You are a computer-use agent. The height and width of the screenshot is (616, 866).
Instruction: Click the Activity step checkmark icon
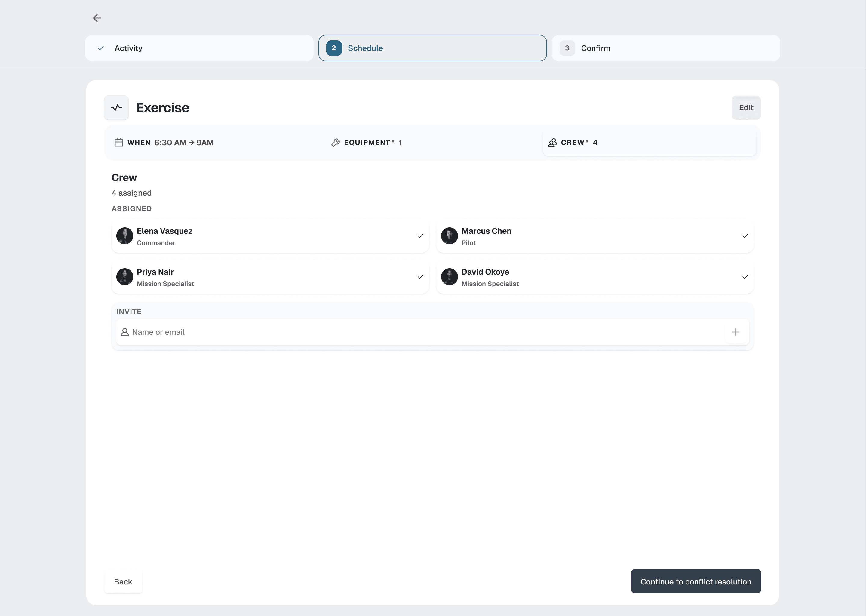[101, 48]
